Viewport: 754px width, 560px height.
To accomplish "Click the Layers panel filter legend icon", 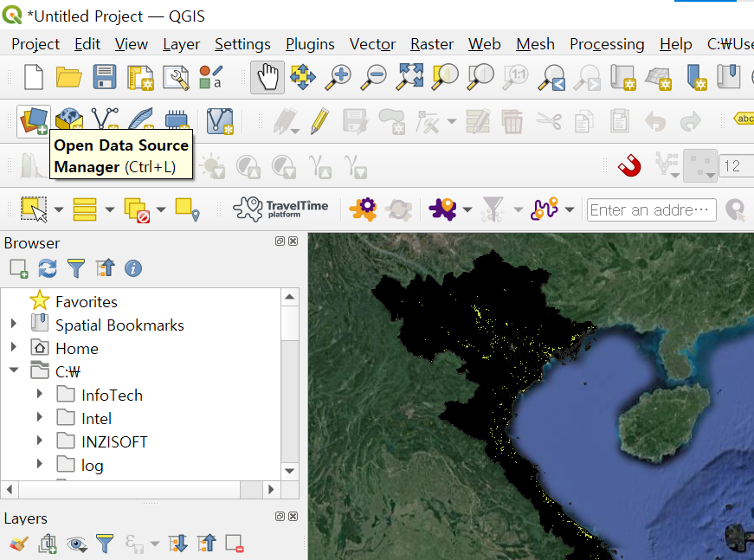I will coord(105,544).
